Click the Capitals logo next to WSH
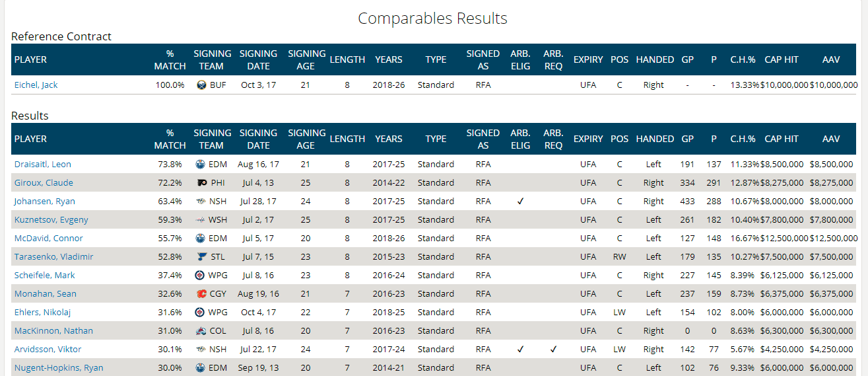Image resolution: width=868 pixels, height=376 pixels. point(202,220)
